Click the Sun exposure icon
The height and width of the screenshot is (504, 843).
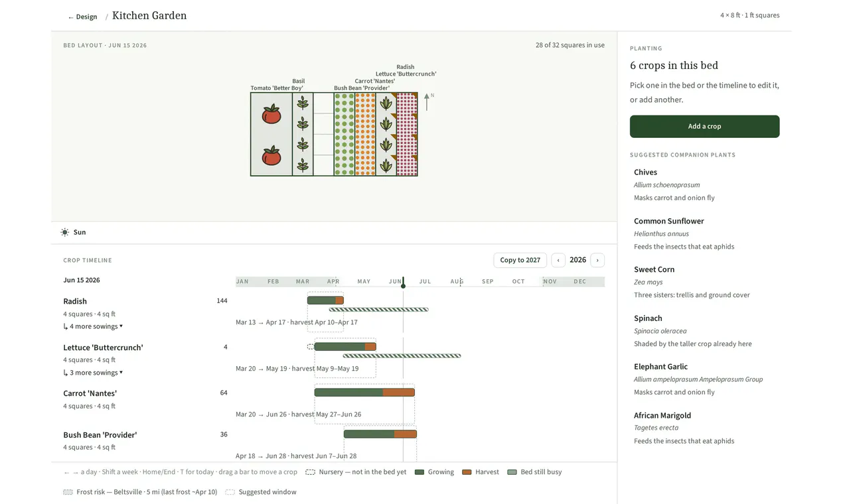click(65, 232)
